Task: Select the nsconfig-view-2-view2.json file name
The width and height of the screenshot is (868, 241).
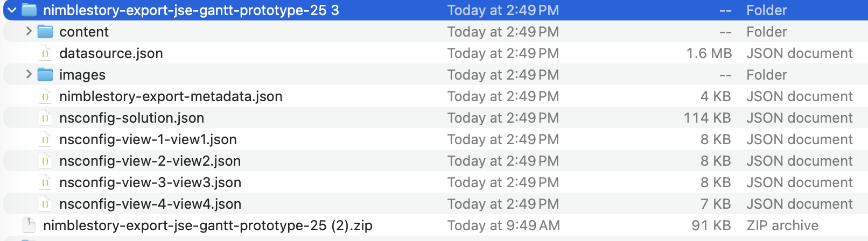Action: pos(150,161)
